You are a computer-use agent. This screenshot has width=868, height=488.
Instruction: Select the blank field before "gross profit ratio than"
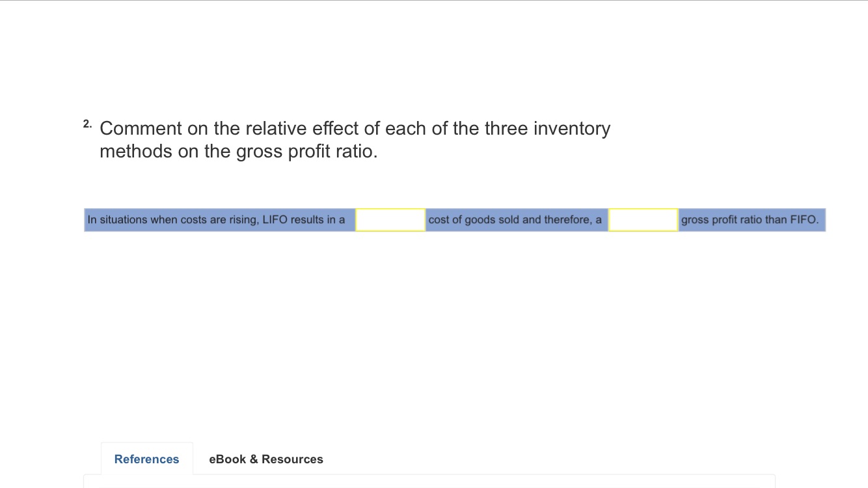point(643,220)
